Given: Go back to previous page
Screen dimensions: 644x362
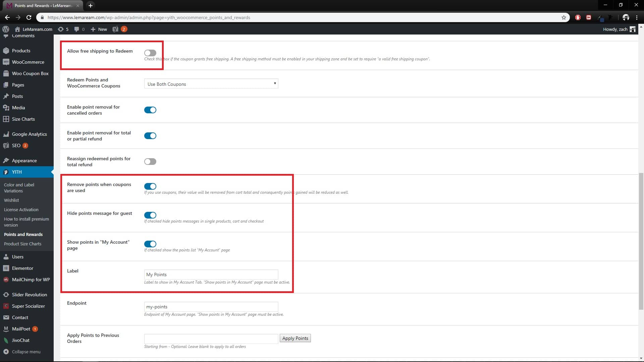Looking at the screenshot, I should coord(7,17).
